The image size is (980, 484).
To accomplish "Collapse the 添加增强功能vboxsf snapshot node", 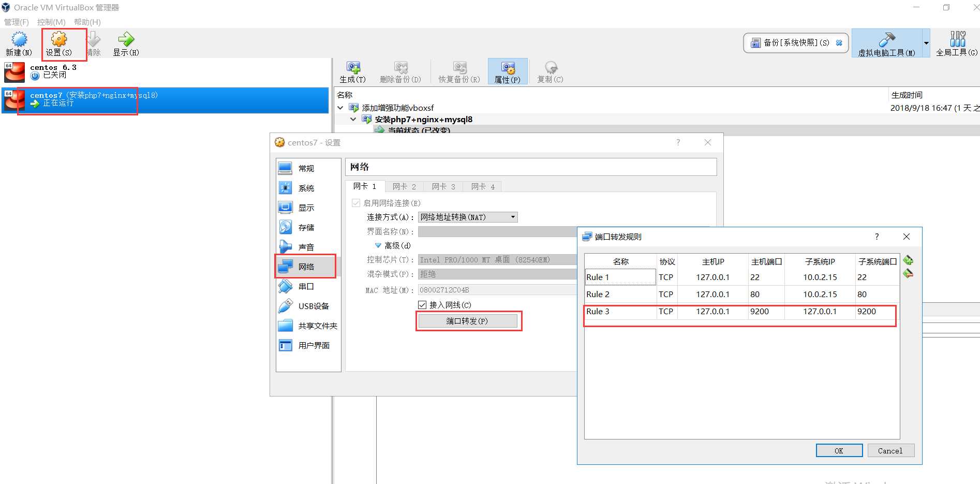I will (x=340, y=108).
